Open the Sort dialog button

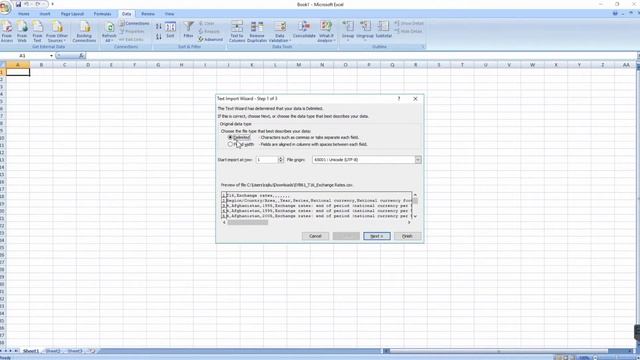pos(171,30)
